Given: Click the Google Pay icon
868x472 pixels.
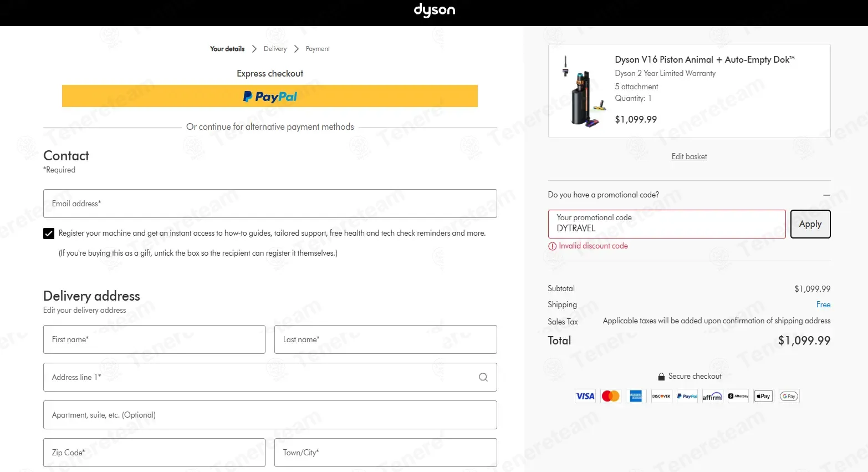Looking at the screenshot, I should [x=789, y=396].
